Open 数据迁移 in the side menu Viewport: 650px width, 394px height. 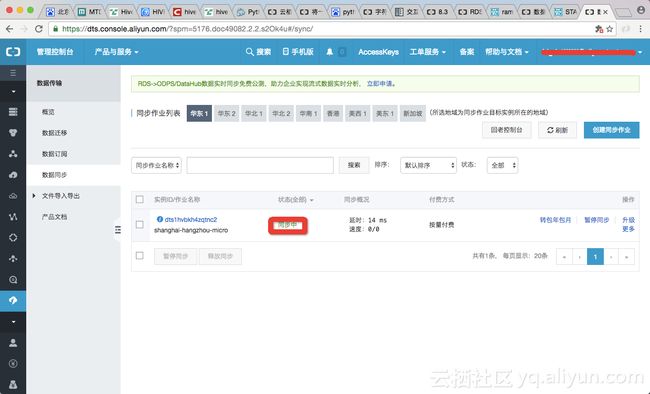tap(54, 133)
